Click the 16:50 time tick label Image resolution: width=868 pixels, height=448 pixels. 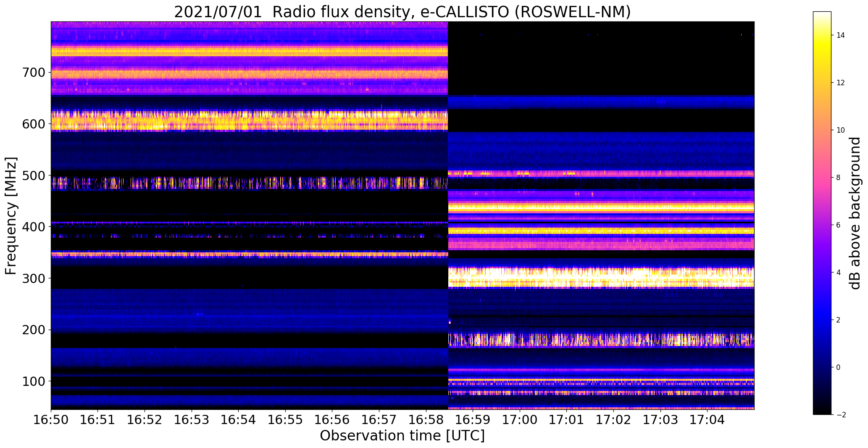[x=51, y=420]
